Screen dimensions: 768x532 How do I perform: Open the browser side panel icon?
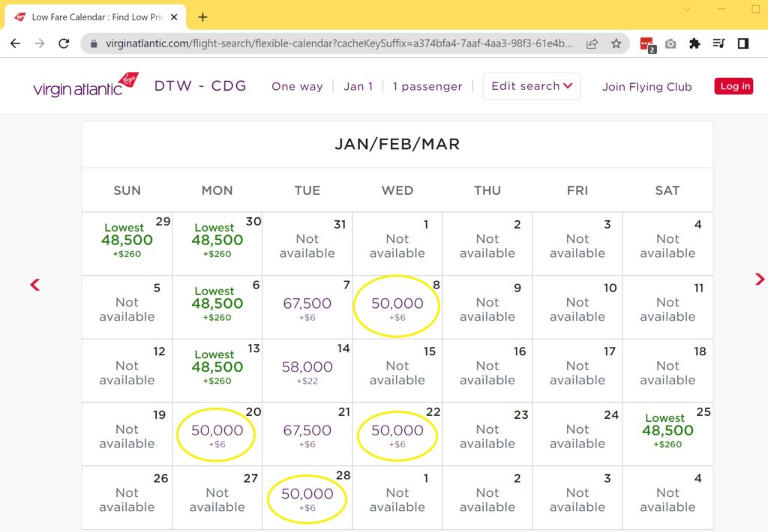point(742,43)
